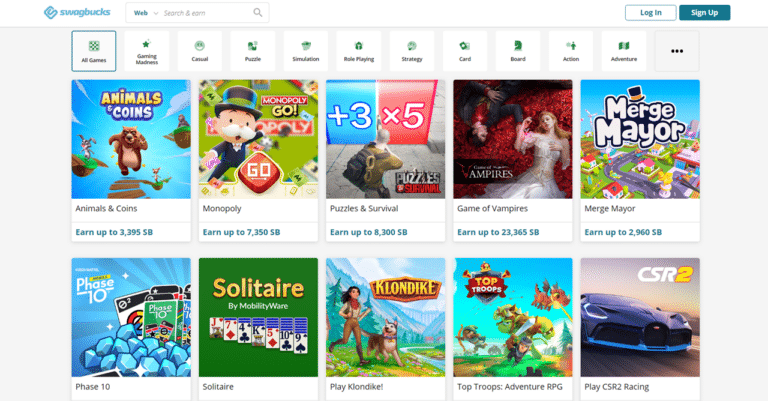Click the Sign Up button
Viewport: 768px width, 401px height.
point(704,13)
